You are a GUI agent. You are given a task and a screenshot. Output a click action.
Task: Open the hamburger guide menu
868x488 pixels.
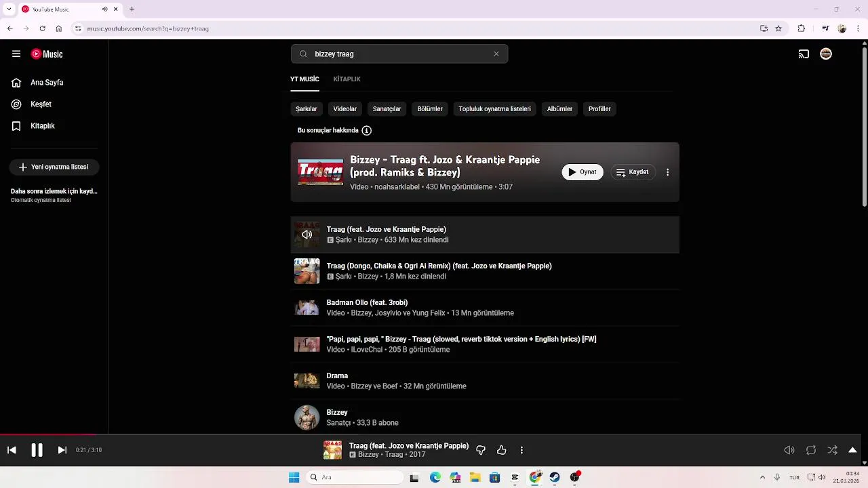point(16,54)
